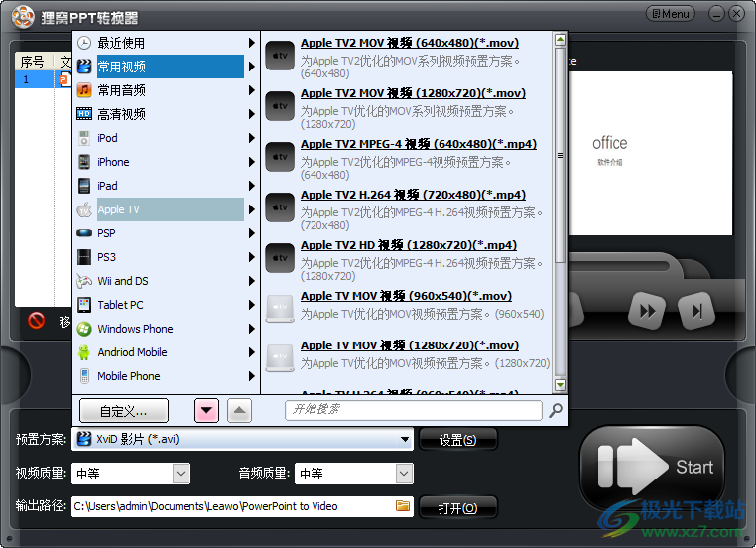Expand the iPad submenu arrow
756x548 pixels.
[251, 186]
